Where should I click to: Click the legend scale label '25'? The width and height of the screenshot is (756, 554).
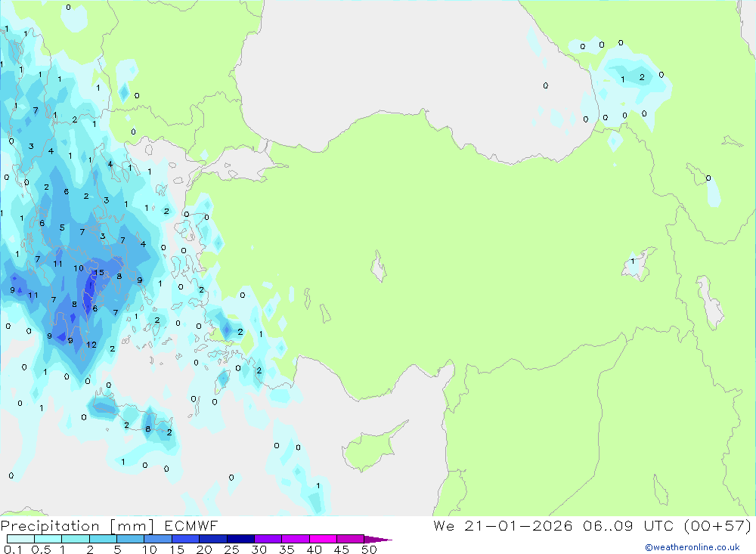coord(232,549)
